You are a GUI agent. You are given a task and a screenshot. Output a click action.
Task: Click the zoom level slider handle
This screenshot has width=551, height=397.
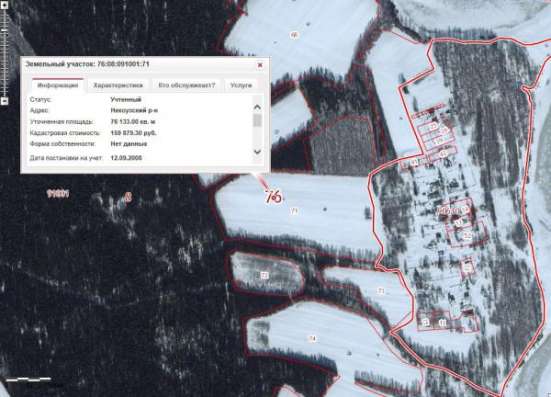click(5, 31)
